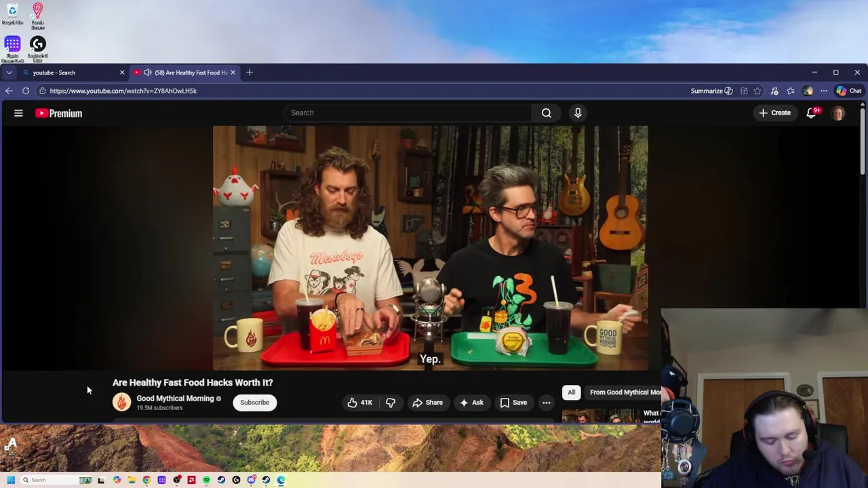This screenshot has height=488, width=868.
Task: Select 'From Good Mythical Morning' chip
Action: tap(624, 392)
